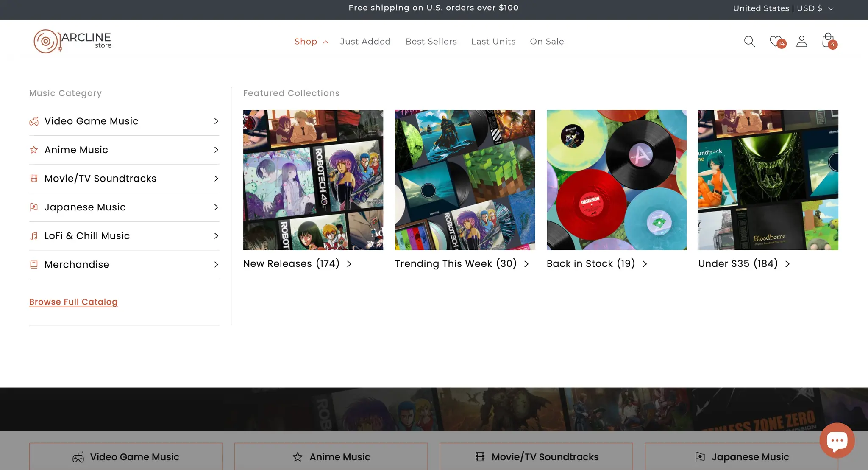Click the game controller icon beside Video Game Music
The width and height of the screenshot is (868, 470).
click(34, 121)
